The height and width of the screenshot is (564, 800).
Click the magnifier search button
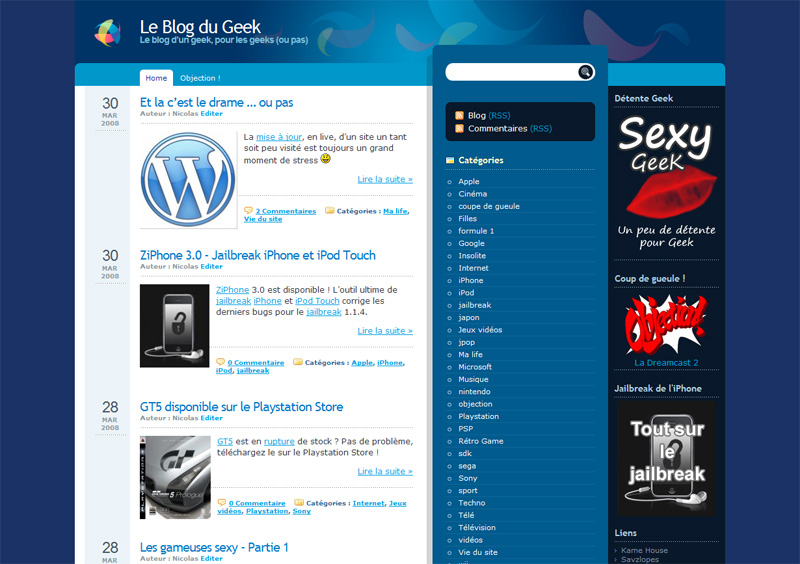coord(585,72)
